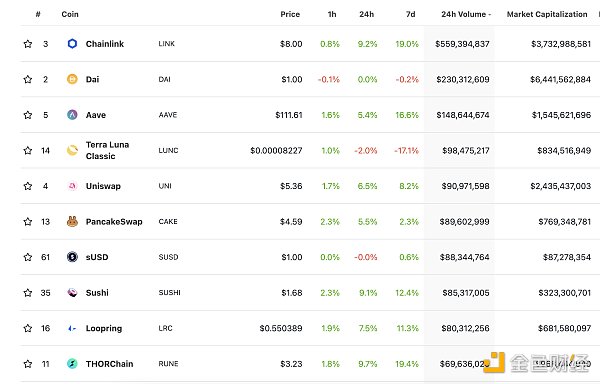This screenshot has height=384, width=600.
Task: Click the Sushi logo icon
Action: (72, 293)
